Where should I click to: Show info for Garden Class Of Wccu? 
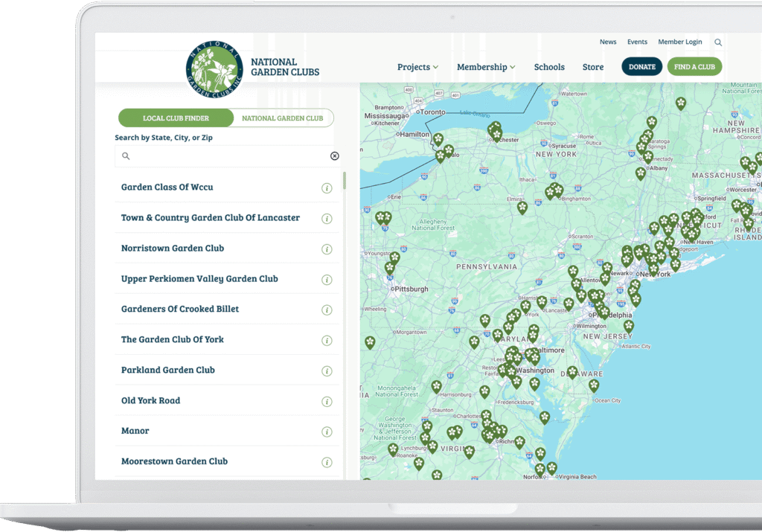tap(327, 188)
